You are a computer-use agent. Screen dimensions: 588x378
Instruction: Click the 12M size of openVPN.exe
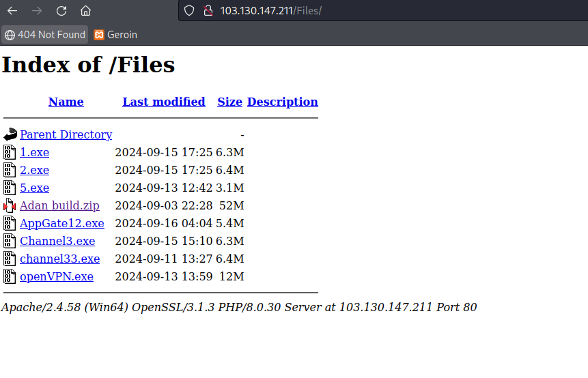coord(232,276)
